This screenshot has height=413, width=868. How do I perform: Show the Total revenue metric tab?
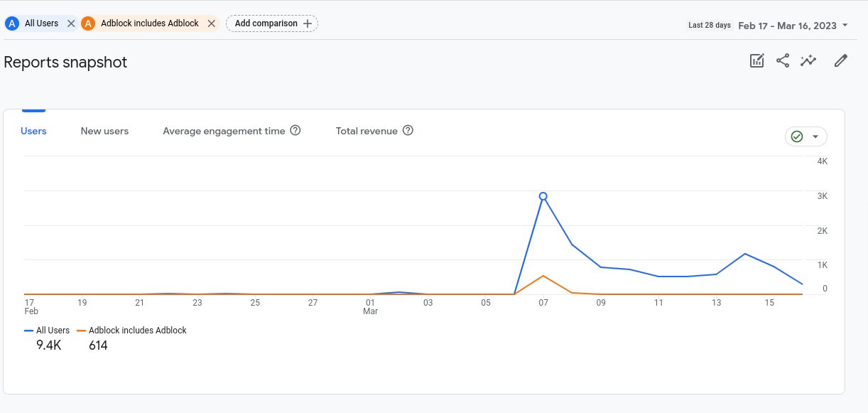click(367, 132)
